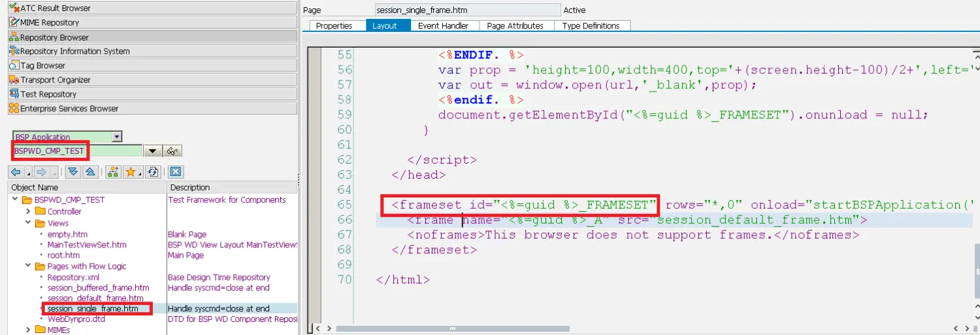Open the Transport Organizer
Image resolution: width=980 pixels, height=335 pixels.
click(152, 80)
